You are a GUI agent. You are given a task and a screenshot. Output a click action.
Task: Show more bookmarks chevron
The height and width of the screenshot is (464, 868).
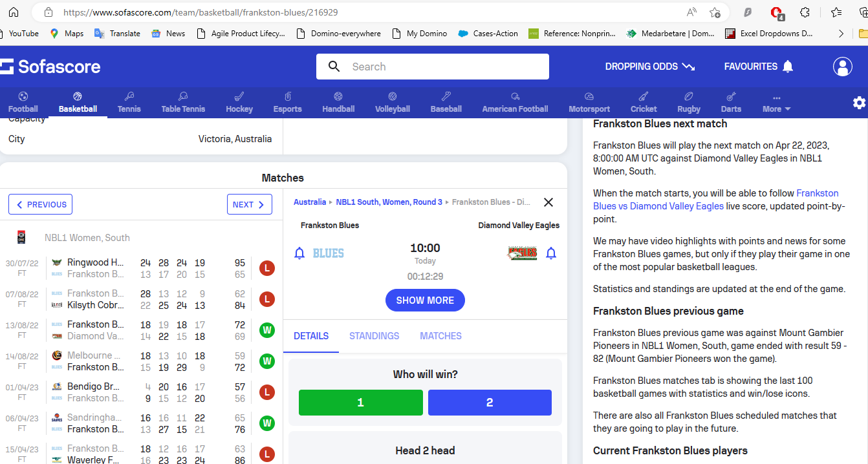click(x=841, y=34)
